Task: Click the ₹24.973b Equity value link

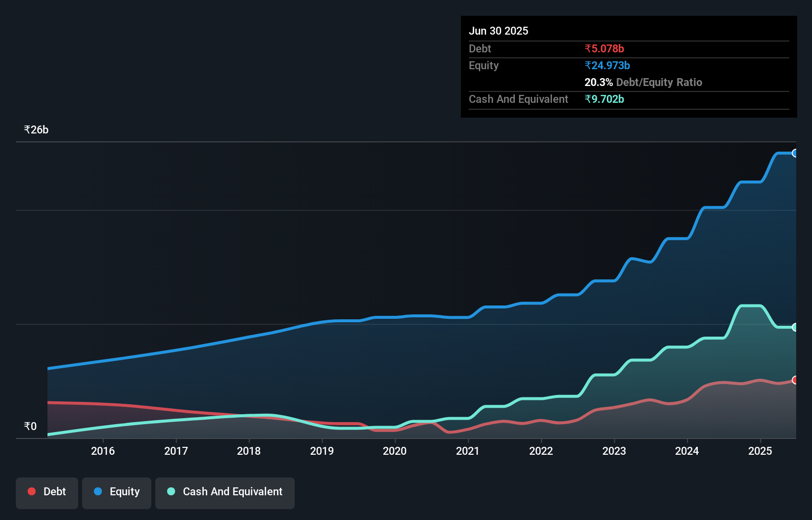Action: point(607,65)
